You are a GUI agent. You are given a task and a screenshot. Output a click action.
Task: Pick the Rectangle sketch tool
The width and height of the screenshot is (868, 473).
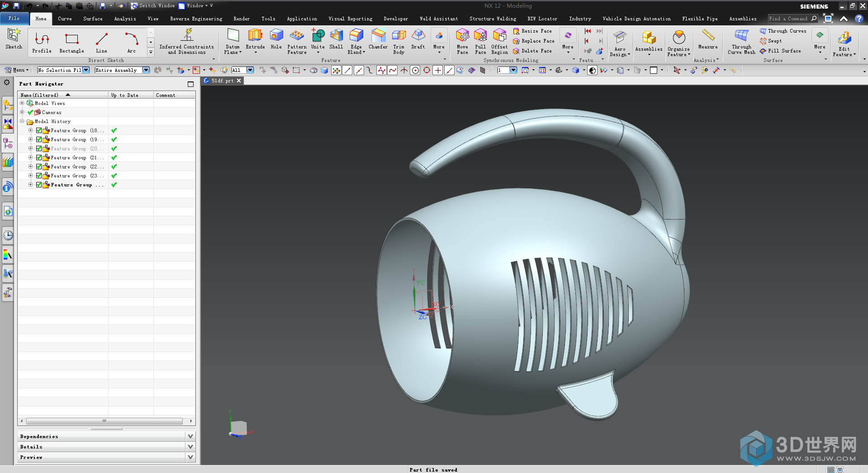(x=71, y=43)
